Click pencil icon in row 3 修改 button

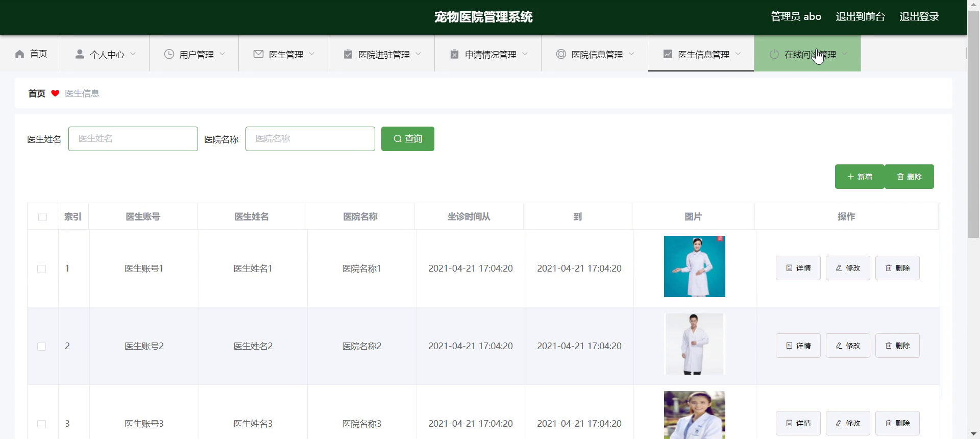point(839,423)
